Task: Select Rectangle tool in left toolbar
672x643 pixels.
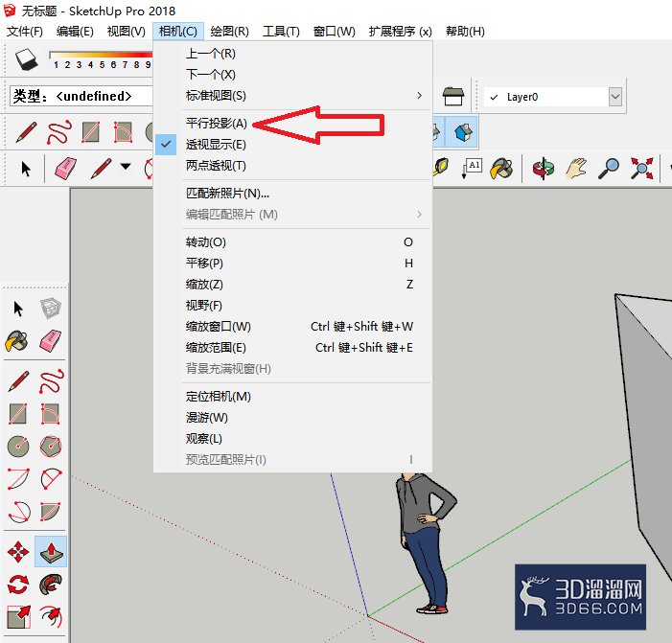Action: [18, 414]
